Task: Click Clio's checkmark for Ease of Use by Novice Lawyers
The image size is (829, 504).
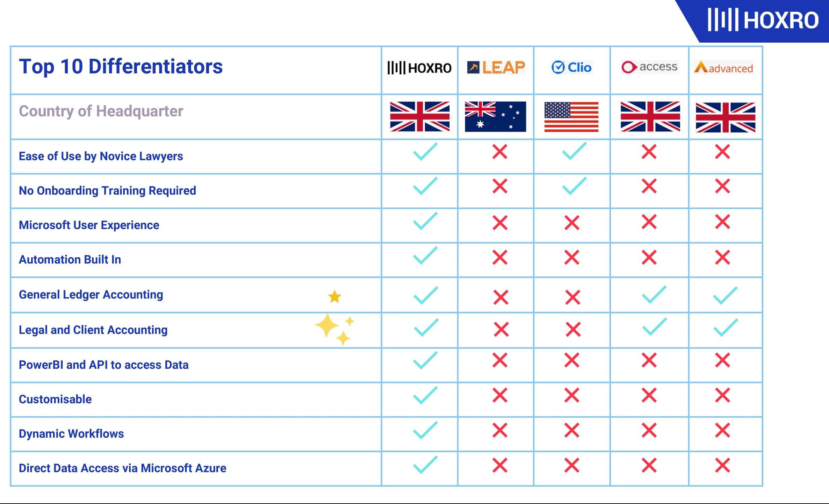Action: [x=574, y=151]
